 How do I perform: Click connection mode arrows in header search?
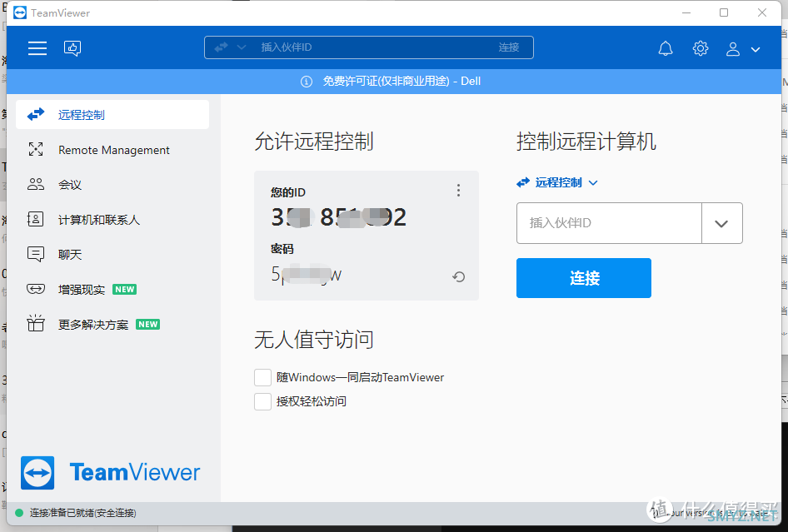221,47
